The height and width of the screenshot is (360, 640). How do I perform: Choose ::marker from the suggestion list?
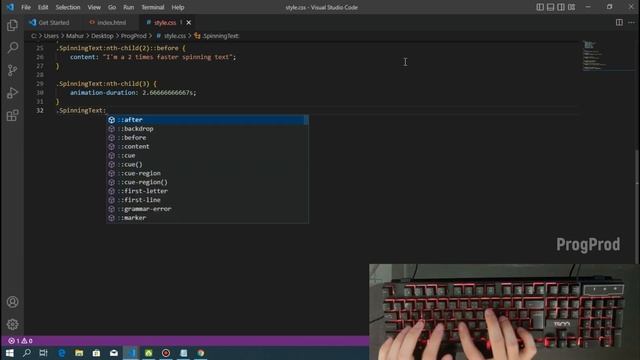(207, 218)
